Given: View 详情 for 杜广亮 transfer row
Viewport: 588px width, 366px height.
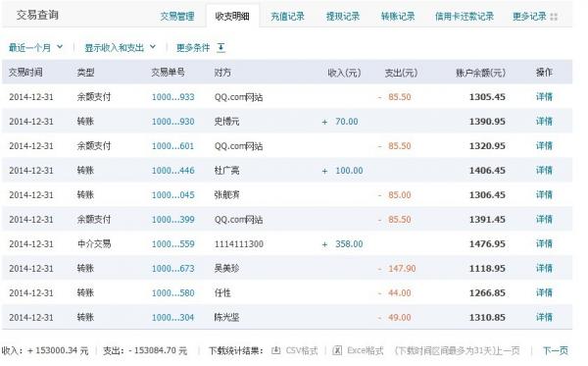Looking at the screenshot, I should (544, 171).
